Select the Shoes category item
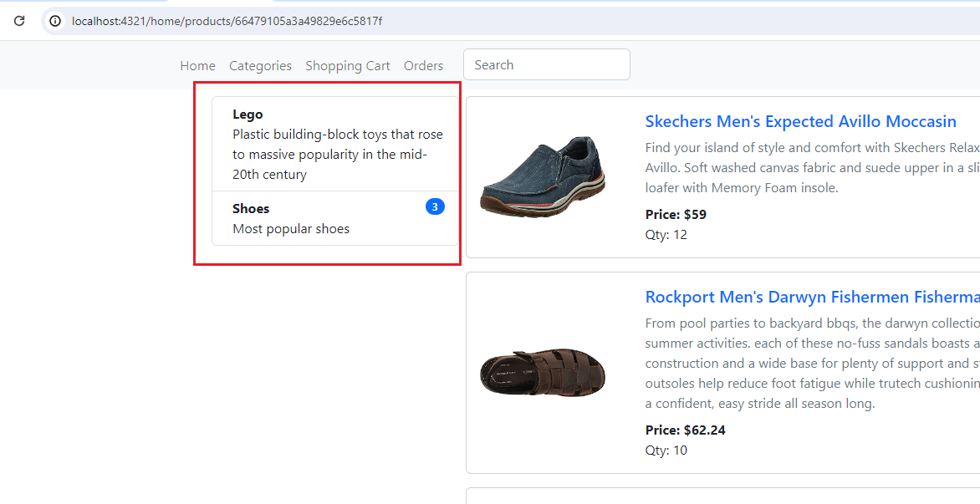This screenshot has width=980, height=504. tap(335, 218)
